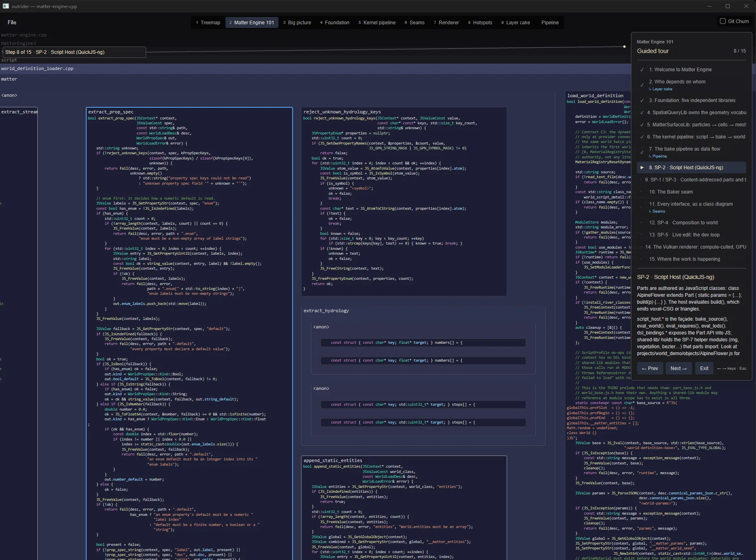Open step 14 The Vulkan renderer
This screenshot has width=756, height=560.
692,247
